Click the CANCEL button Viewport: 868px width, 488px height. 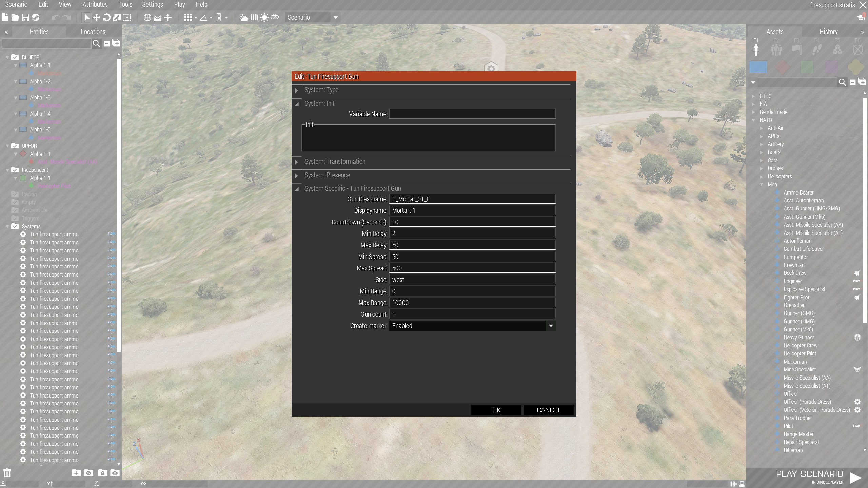tap(549, 410)
